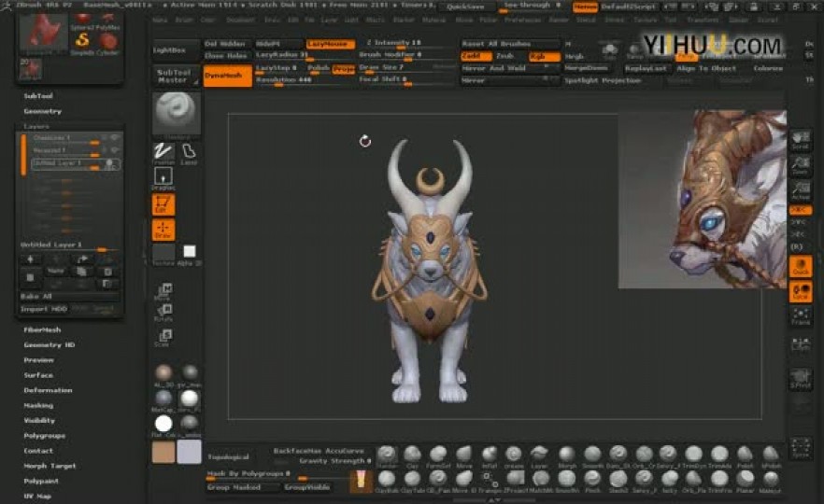This screenshot has height=504, width=824.
Task: Expand the Geometry HD section
Action: coord(49,345)
